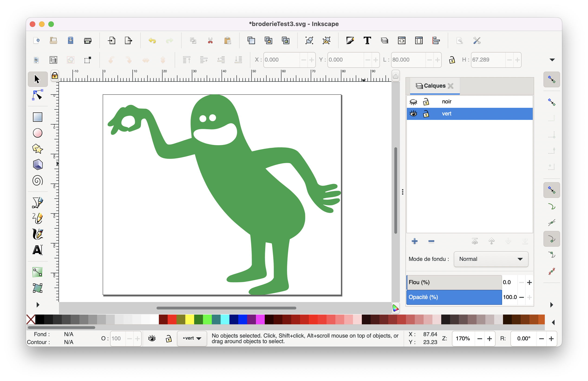
Task: Activate the Calligraphy pen tool
Action: point(38,234)
